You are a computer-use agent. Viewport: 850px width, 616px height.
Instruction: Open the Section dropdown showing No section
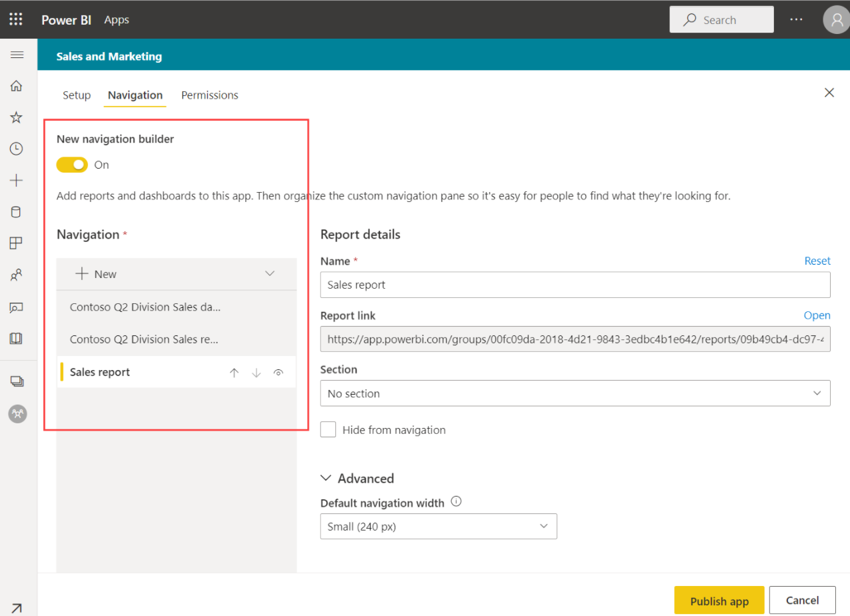tap(575, 393)
